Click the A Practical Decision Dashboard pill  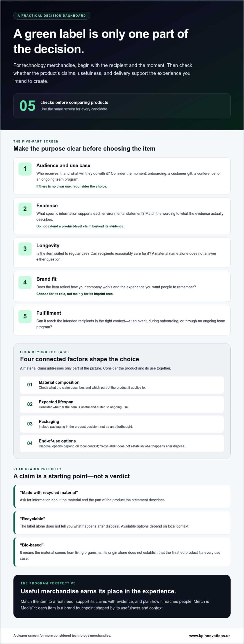52,15
